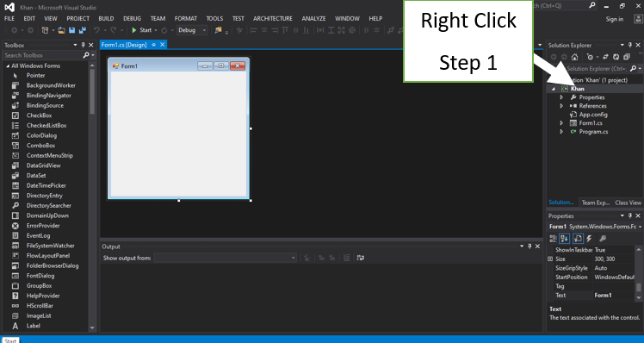Click the Quick Launch search magnifier icon

click(591, 5)
